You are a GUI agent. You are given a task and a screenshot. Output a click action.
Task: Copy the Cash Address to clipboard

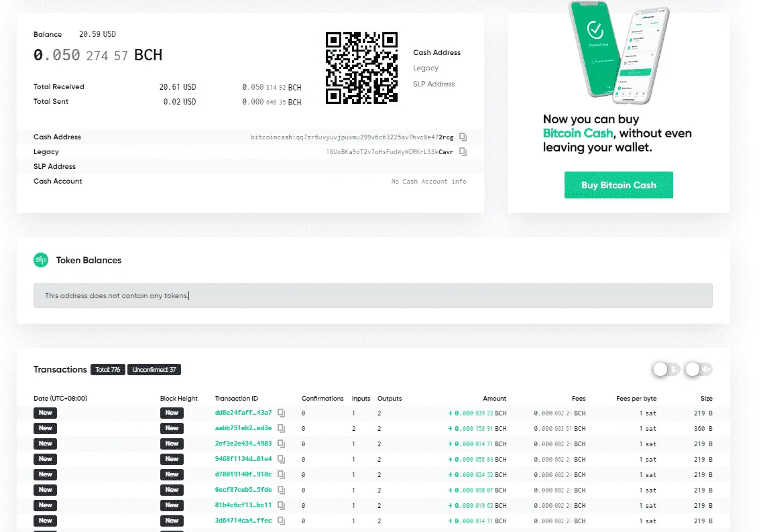coord(463,137)
